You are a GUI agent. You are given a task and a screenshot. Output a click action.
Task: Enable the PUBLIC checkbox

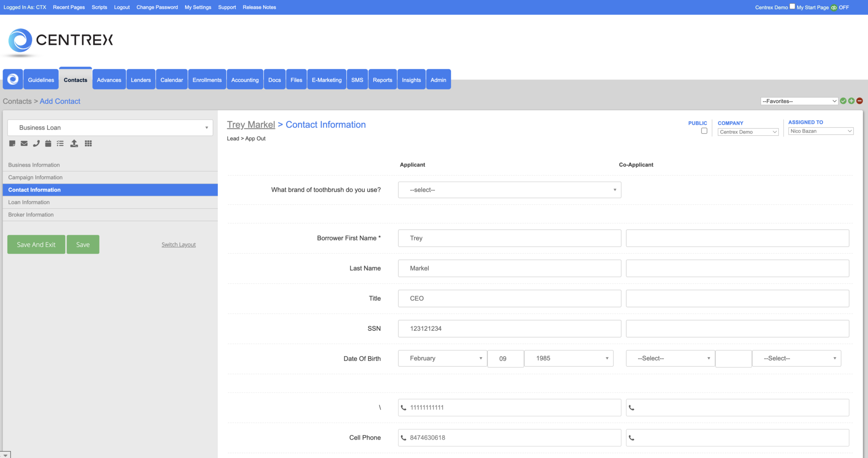[704, 131]
